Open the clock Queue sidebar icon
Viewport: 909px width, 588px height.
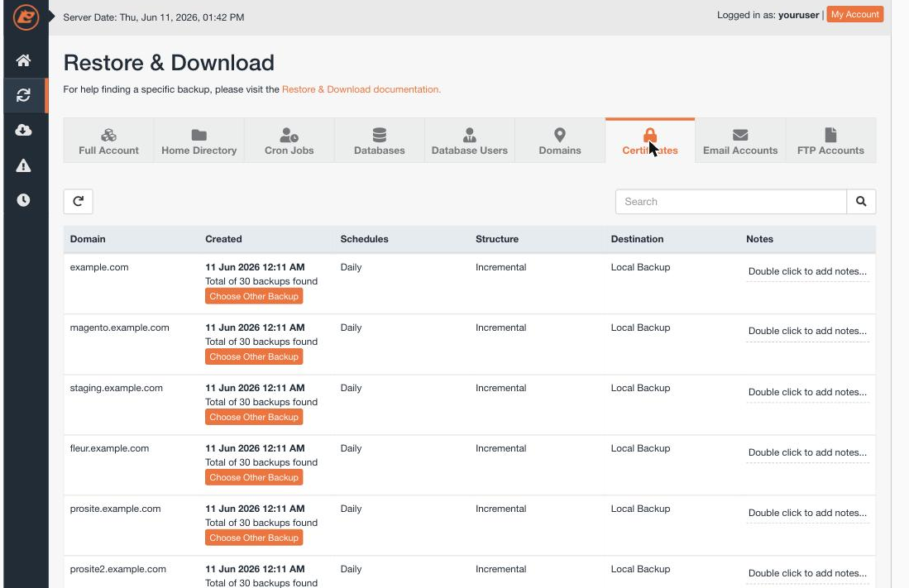23,200
